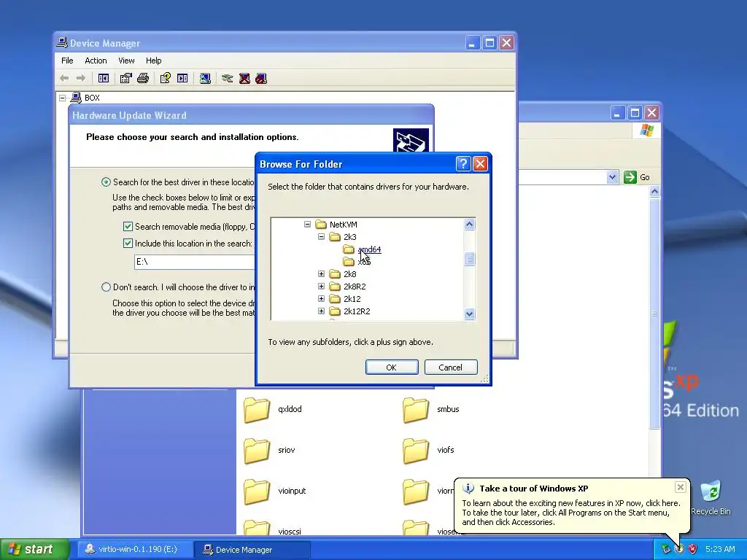Click the folder tree scroll up arrow
This screenshot has width=747, height=560.
469,225
